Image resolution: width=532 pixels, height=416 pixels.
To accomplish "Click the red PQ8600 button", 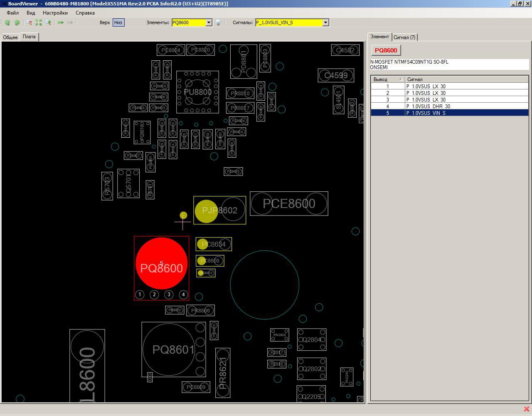I will pos(386,50).
